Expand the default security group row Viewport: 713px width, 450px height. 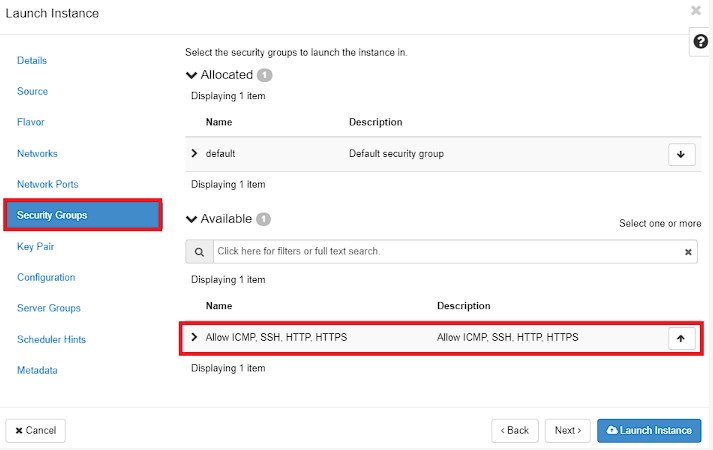click(194, 153)
